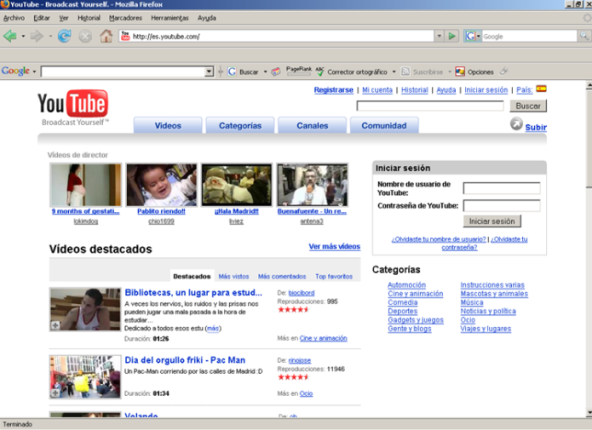Run the Corrector ortográfico spell check
Image resolution: width=592 pixels, height=430 pixels.
click(352, 72)
